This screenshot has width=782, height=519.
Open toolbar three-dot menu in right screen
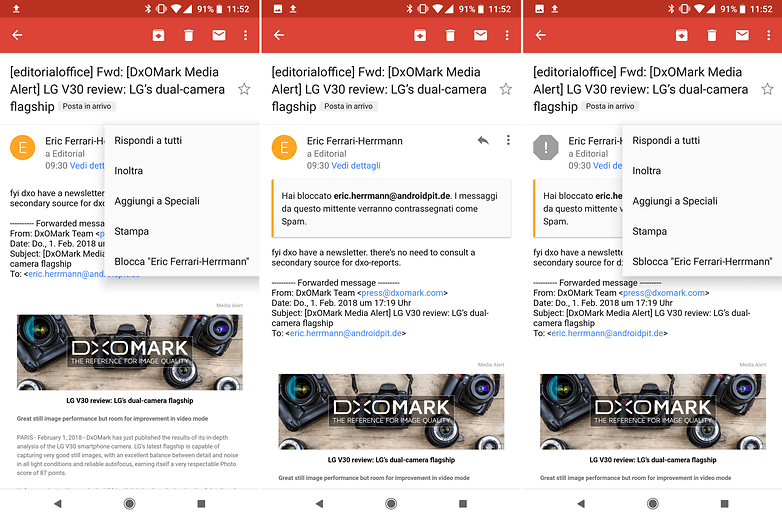pos(769,35)
